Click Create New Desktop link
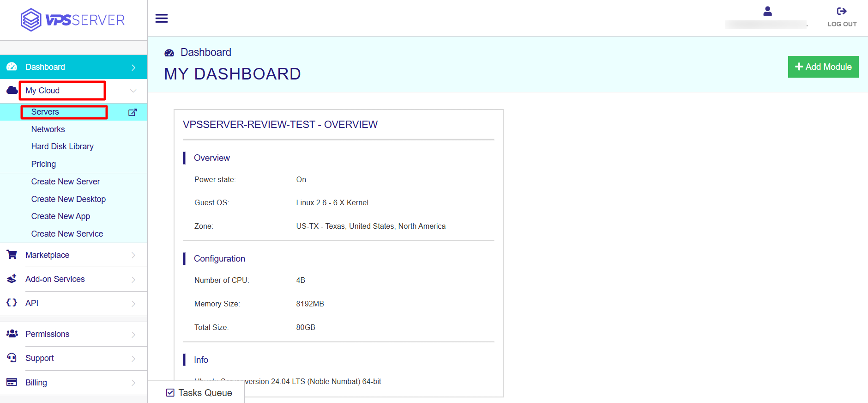The height and width of the screenshot is (403, 868). 68,199
